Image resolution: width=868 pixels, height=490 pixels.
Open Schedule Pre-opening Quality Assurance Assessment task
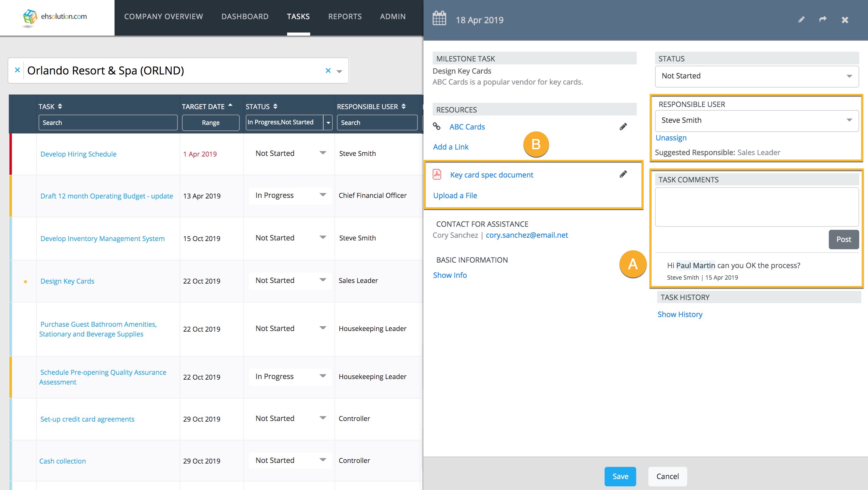click(102, 377)
